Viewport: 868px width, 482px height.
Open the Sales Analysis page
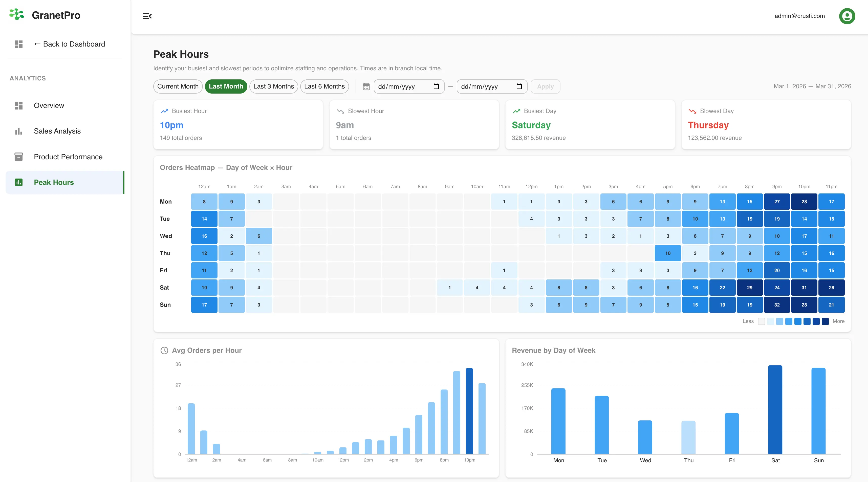click(57, 131)
